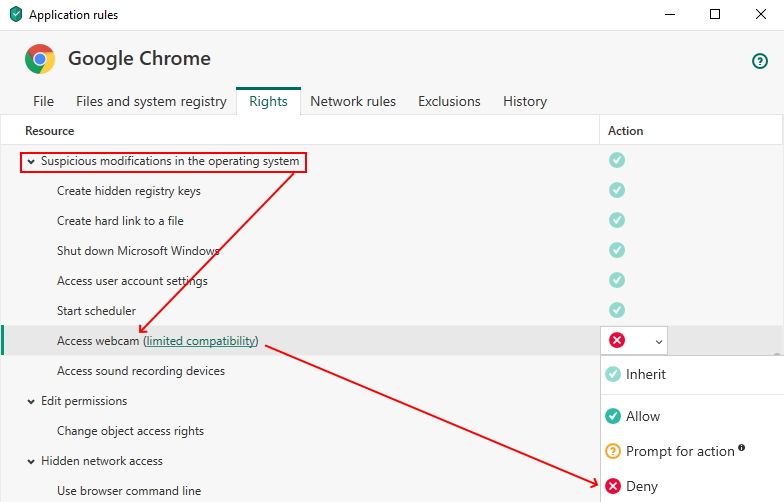784x502 pixels.
Task: Maximize the Application rules window
Action: click(x=715, y=14)
